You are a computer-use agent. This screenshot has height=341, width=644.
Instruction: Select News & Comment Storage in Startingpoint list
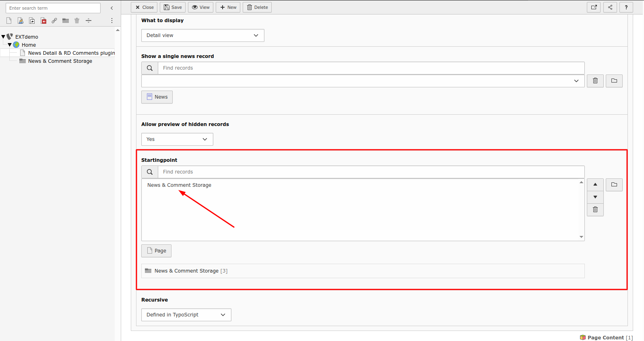tap(179, 185)
